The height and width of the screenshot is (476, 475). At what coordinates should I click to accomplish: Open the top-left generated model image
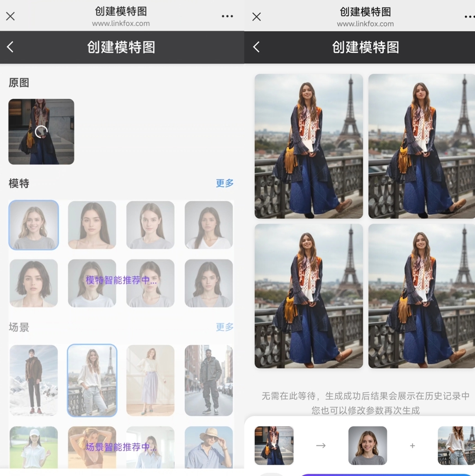click(309, 146)
